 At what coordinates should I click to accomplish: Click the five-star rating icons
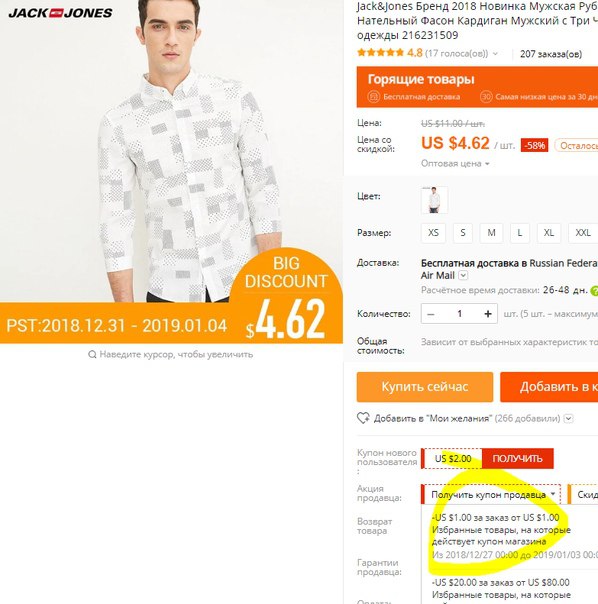point(380,53)
